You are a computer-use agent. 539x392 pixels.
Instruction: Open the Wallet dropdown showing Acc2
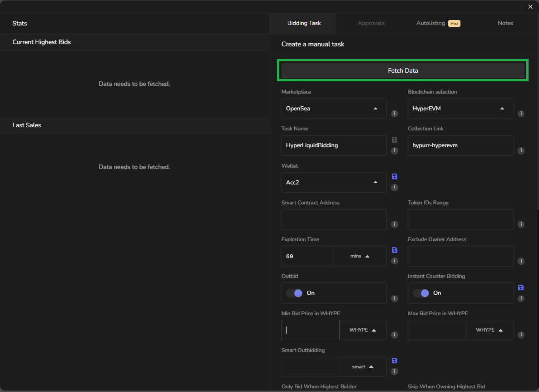[334, 182]
